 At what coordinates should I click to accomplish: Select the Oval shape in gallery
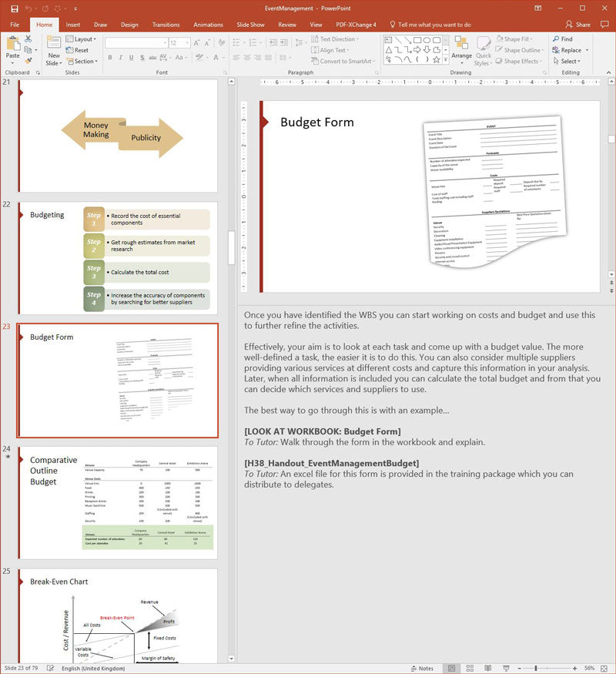point(427,40)
